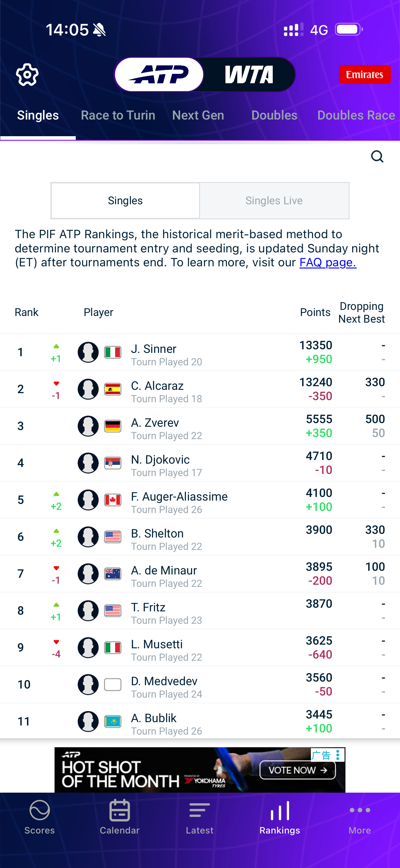Switch toggle to WTA tour

[x=249, y=74]
